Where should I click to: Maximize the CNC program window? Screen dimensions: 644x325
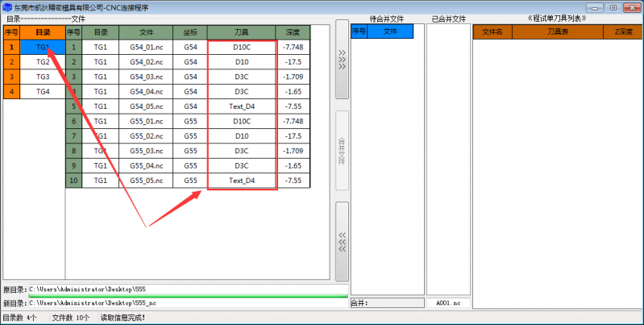pyautogui.click(x=613, y=7)
